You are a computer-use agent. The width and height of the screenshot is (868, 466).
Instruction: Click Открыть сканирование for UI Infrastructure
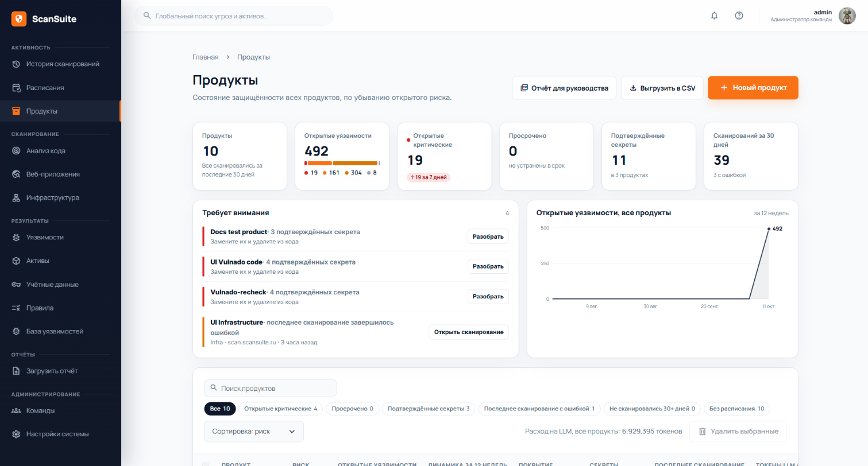pyautogui.click(x=469, y=332)
